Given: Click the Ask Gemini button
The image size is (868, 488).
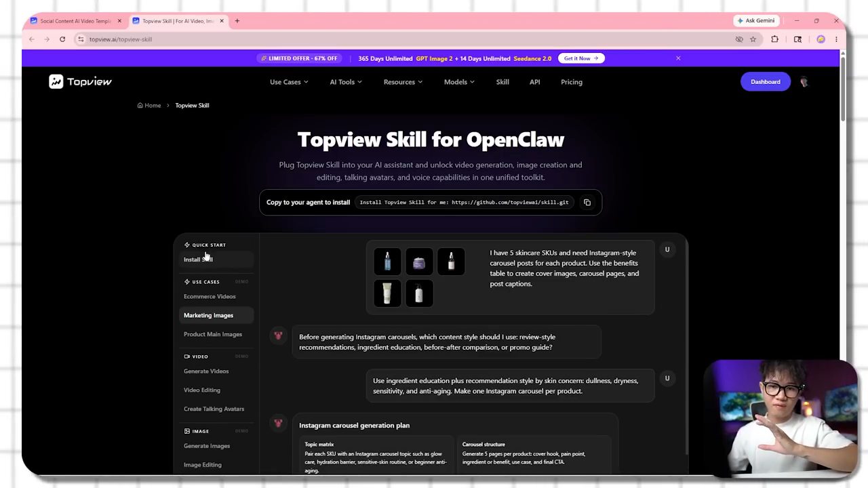Looking at the screenshot, I should coord(756,21).
